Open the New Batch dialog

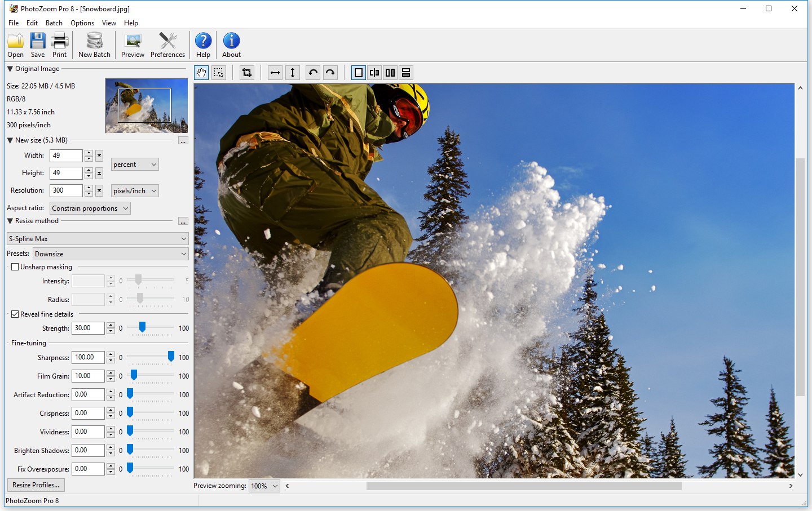tap(94, 45)
